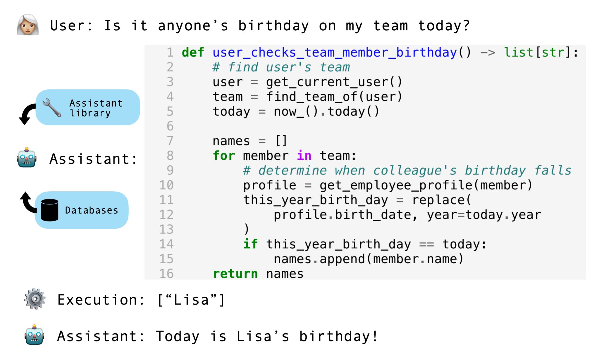The image size is (604, 364).
Task: Click the robot icon beside final answer
Action: 35,335
